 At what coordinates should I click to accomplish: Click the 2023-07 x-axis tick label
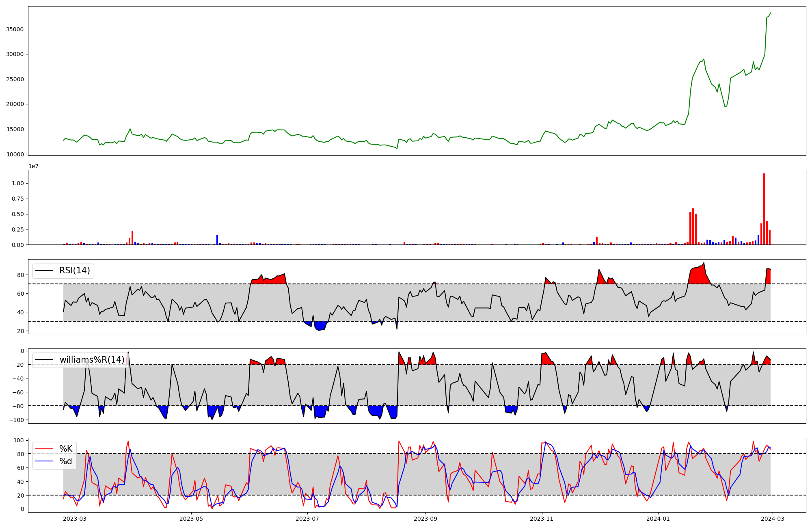(x=307, y=518)
